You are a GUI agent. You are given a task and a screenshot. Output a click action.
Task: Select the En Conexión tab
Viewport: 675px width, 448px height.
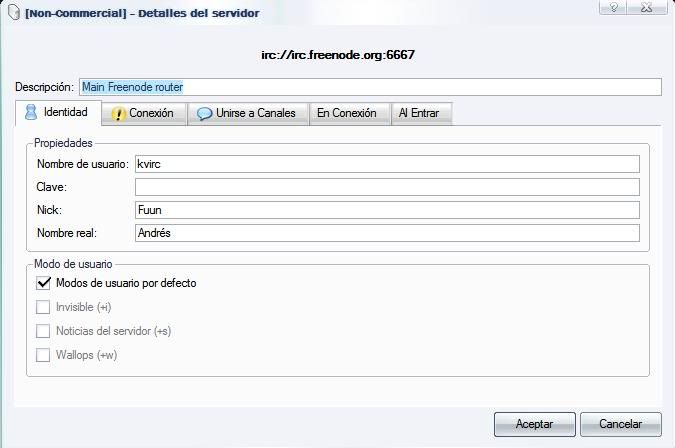click(350, 114)
